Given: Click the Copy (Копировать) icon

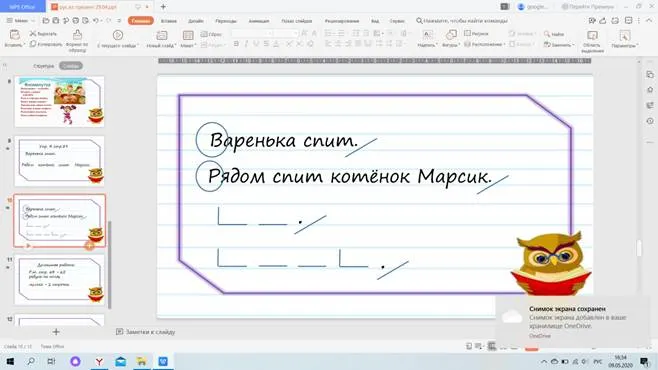Looking at the screenshot, I should tap(33, 44).
